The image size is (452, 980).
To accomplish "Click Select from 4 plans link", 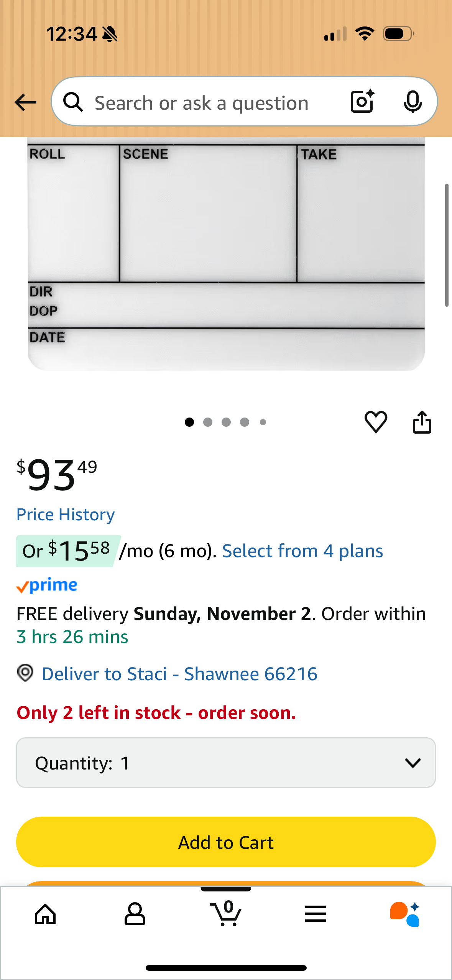I will [x=302, y=551].
